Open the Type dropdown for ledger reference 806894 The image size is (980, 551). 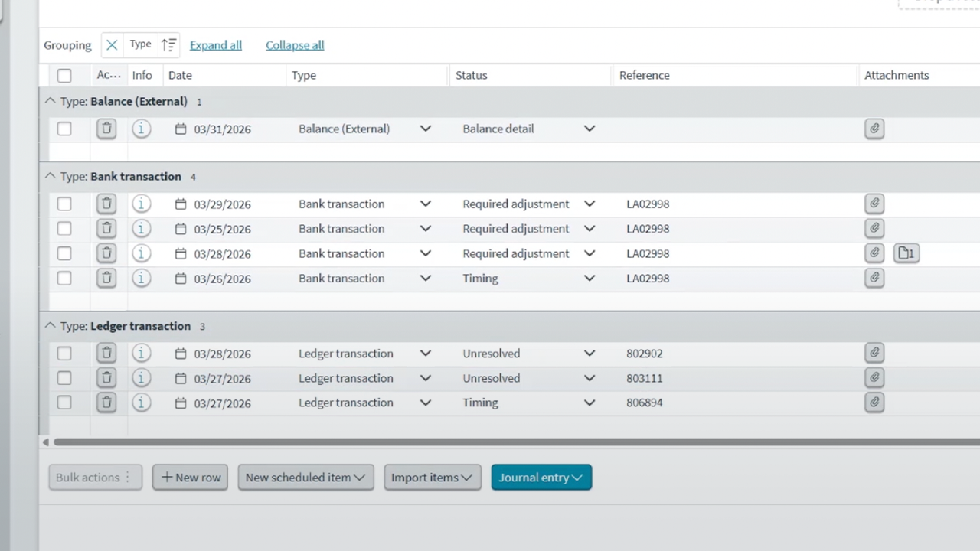[x=426, y=403]
